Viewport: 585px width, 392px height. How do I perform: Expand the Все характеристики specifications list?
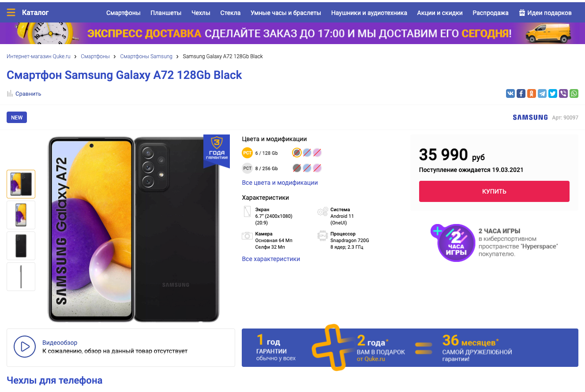click(271, 259)
